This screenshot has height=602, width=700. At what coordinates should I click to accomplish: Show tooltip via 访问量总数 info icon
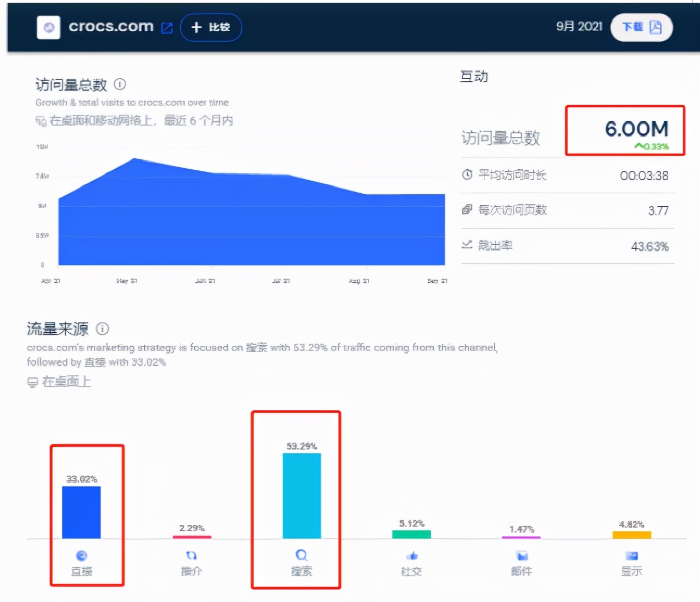[119, 84]
